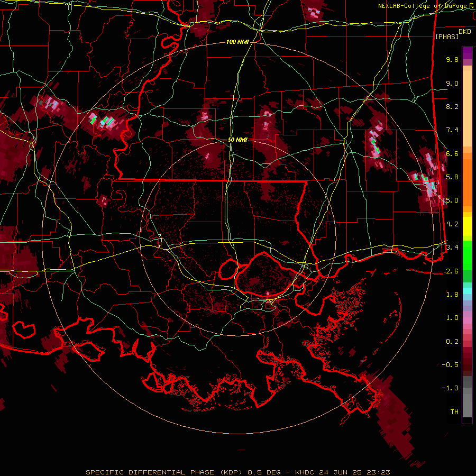Click the [PHAS] label near the color scale
This screenshot has height=476, width=476.
pos(447,36)
